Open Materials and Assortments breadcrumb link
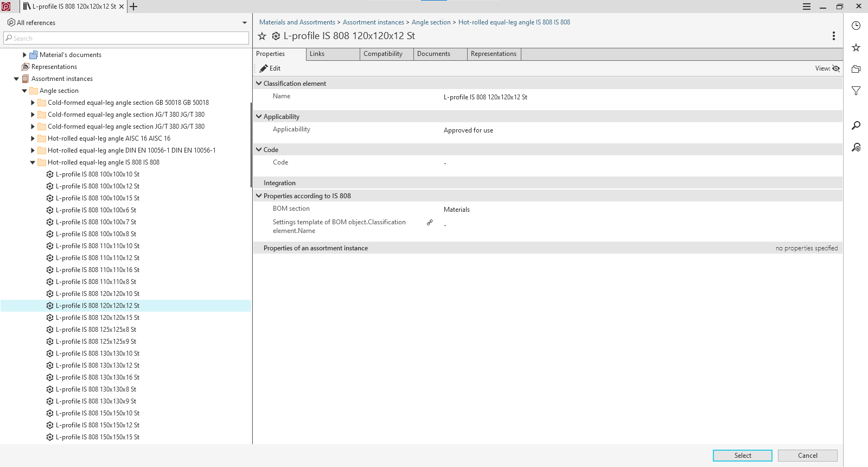 297,22
